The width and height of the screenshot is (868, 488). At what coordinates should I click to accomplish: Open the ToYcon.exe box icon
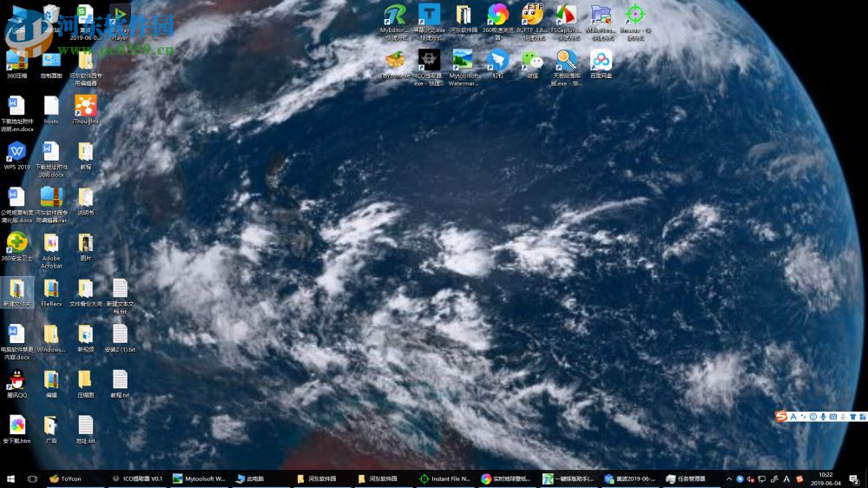pyautogui.click(x=394, y=64)
